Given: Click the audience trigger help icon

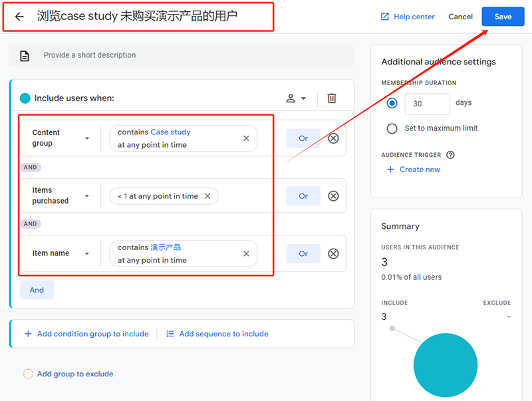Looking at the screenshot, I should pos(450,155).
